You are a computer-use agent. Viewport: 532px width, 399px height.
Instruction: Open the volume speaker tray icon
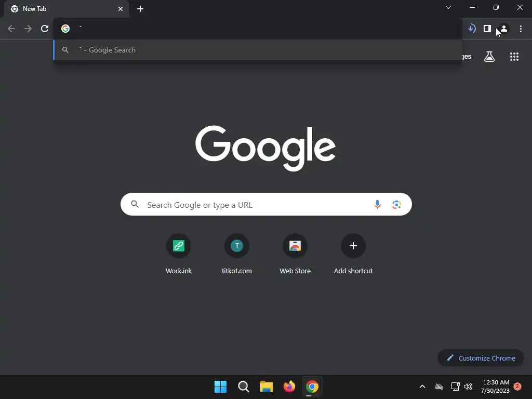click(468, 387)
